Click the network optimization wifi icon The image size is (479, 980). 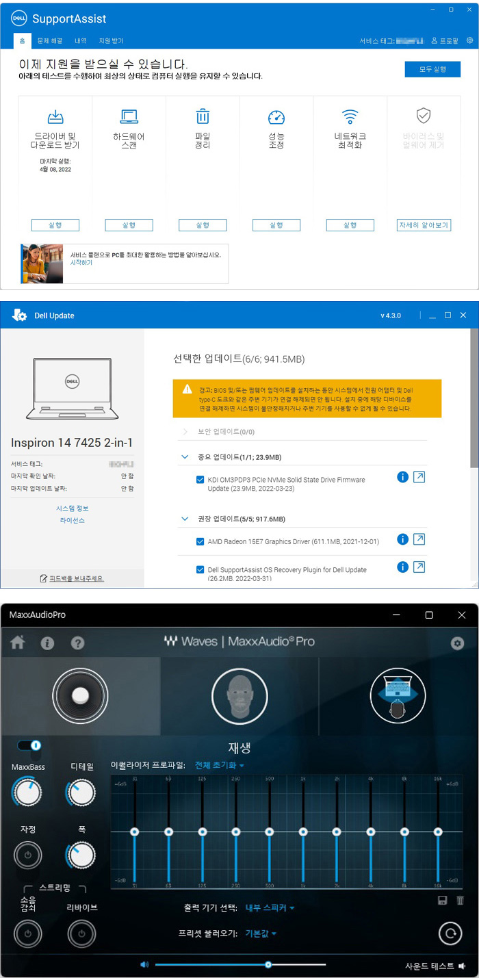tap(350, 116)
